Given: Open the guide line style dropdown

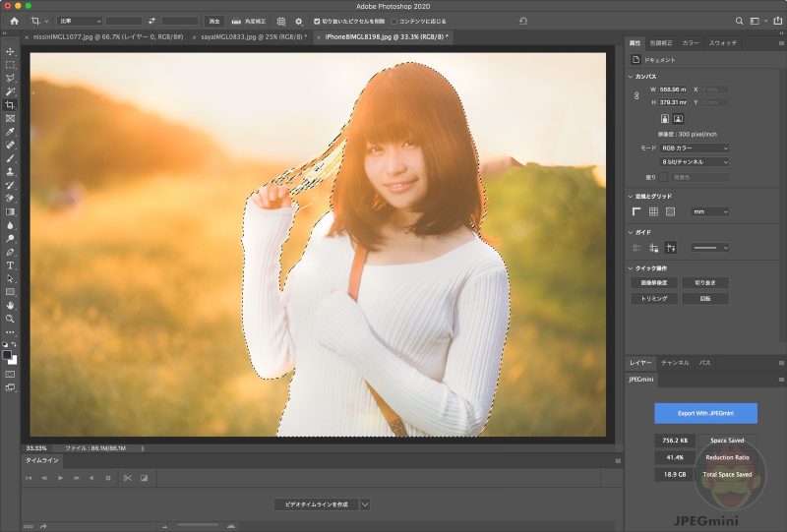Looking at the screenshot, I should [709, 248].
